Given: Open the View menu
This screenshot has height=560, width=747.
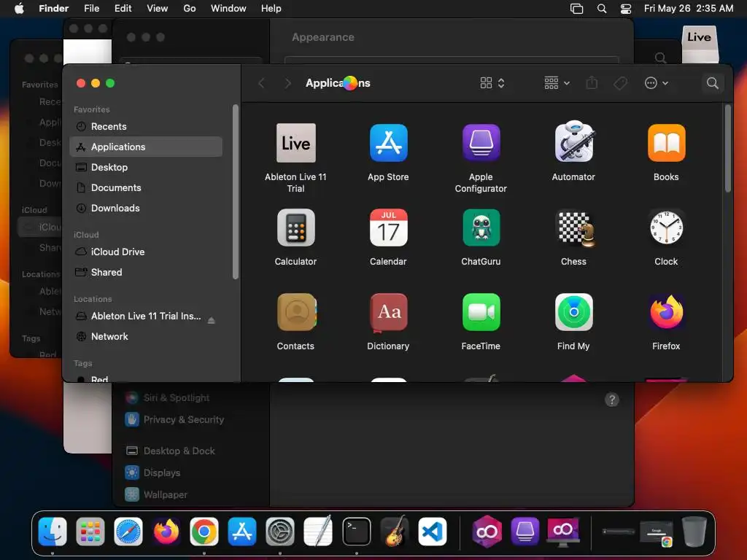Looking at the screenshot, I should click(x=158, y=8).
